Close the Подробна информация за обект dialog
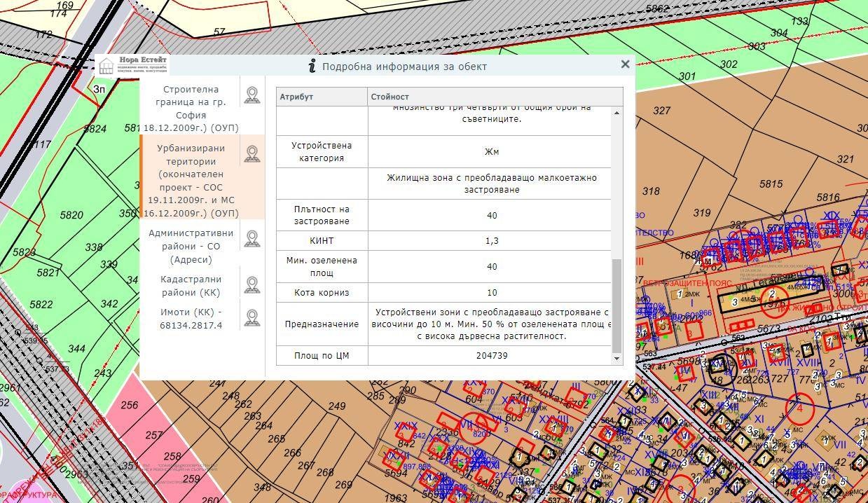Viewport: 868px width, 503px height. click(625, 64)
